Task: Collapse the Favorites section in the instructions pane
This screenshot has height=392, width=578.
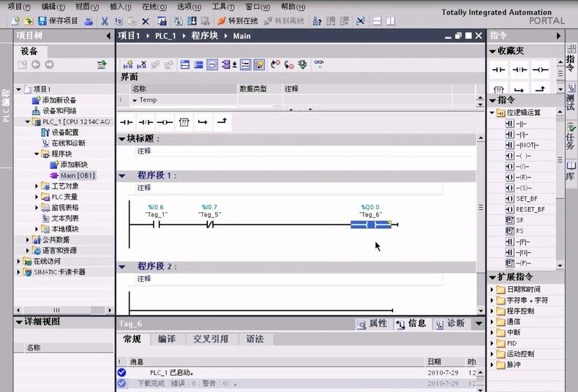Action: tap(492, 51)
